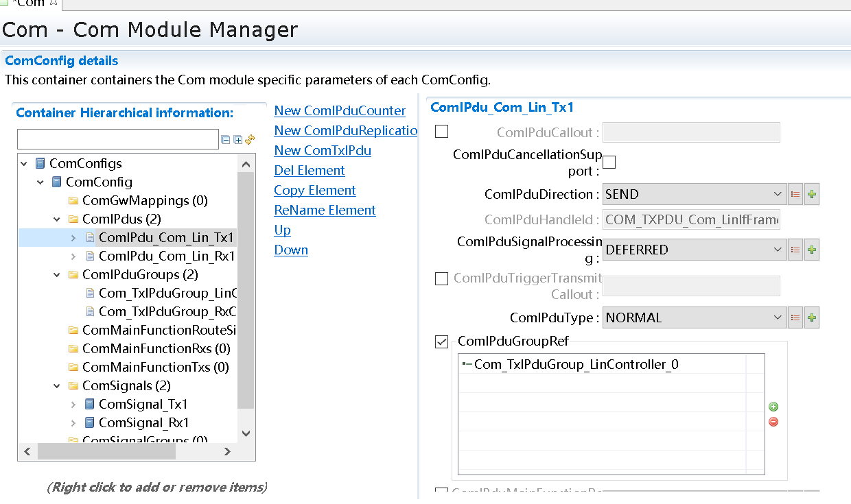This screenshot has height=504, width=851.
Task: Add a ComIPduGroupRef with green plus
Action: tap(773, 407)
